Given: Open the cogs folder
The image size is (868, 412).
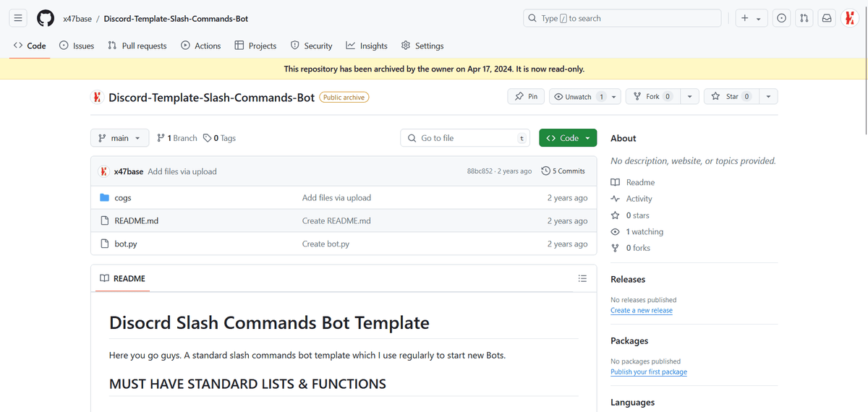Looking at the screenshot, I should click(x=123, y=197).
